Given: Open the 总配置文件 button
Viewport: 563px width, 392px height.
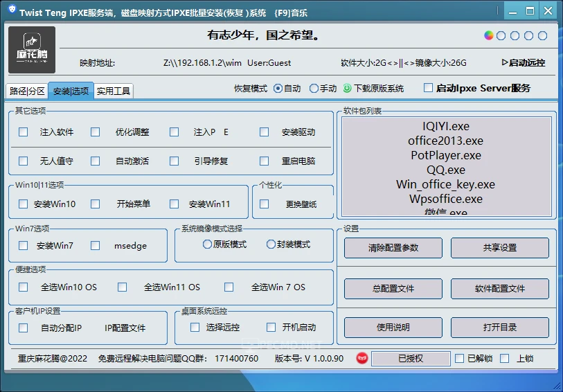Looking at the screenshot, I should click(x=393, y=289).
